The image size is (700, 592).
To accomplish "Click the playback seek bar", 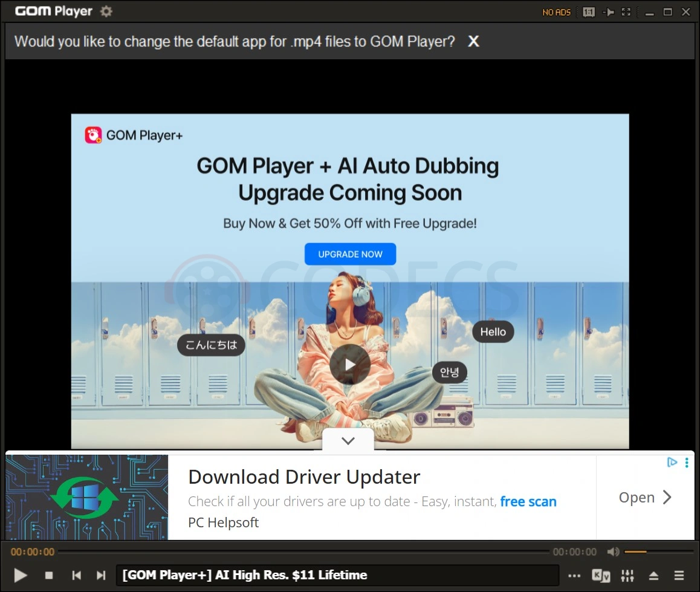I will [x=303, y=552].
